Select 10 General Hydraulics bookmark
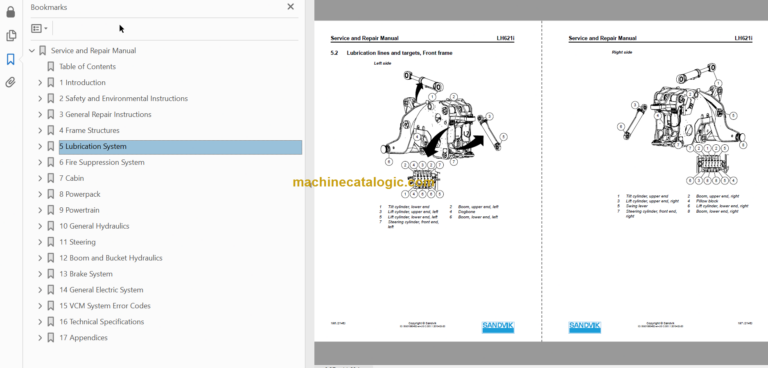This screenshot has height=368, width=768. (x=95, y=226)
